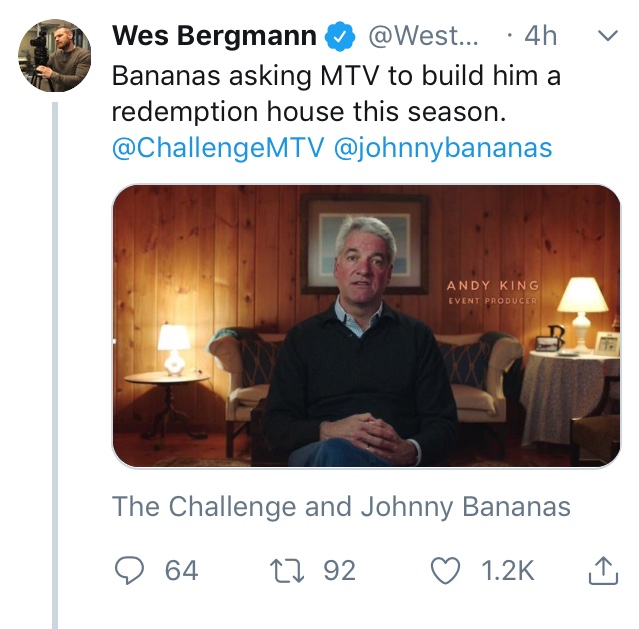Viewport: 639px width, 629px height.
Task: Open the Andy King embedded image
Action: 366,326
